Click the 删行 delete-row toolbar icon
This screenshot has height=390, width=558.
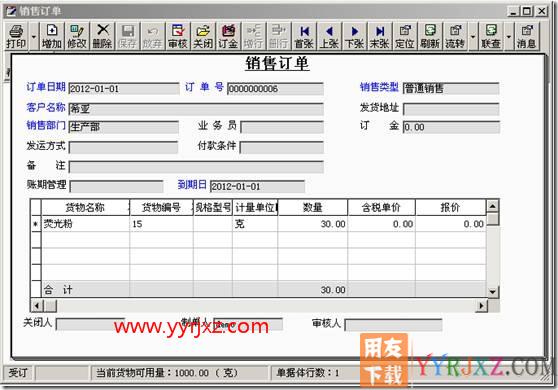click(x=279, y=36)
